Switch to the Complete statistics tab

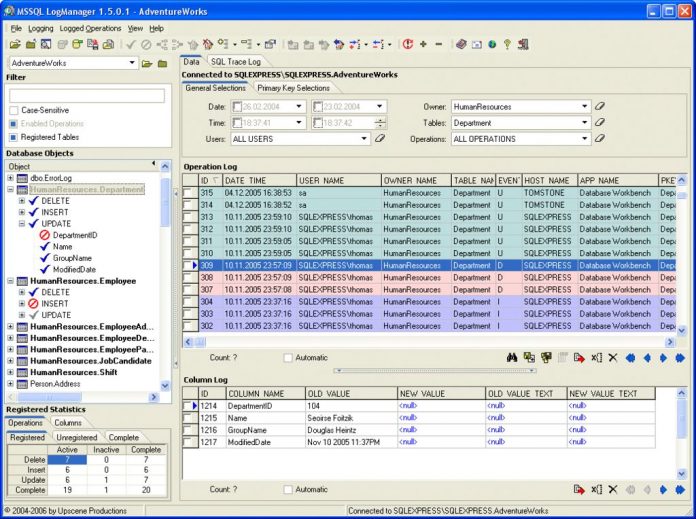click(124, 437)
